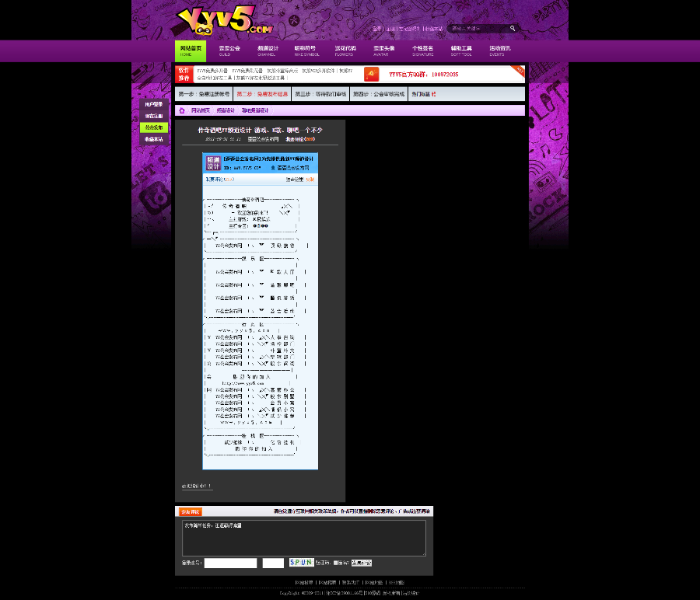This screenshot has width=700, height=600.
Task: Click the 频道设计 breadcrumb link
Action: pos(226,110)
